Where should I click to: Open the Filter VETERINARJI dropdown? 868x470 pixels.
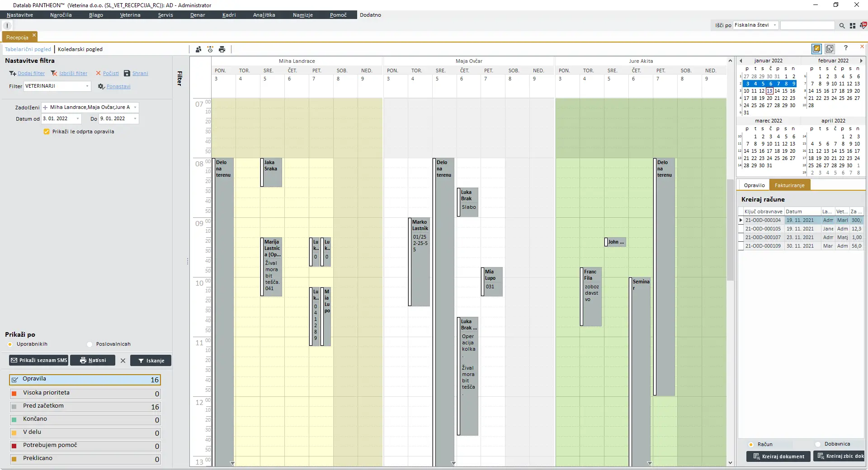(x=87, y=86)
